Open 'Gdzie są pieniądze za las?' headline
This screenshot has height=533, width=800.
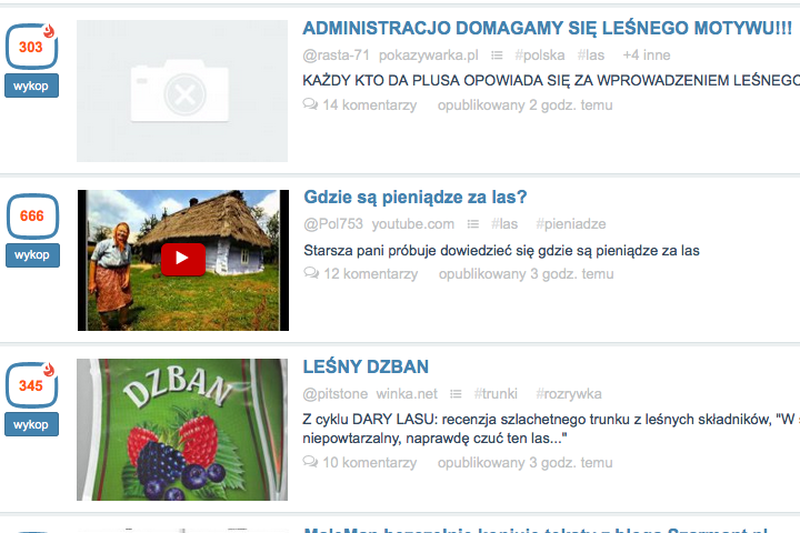pos(415,197)
